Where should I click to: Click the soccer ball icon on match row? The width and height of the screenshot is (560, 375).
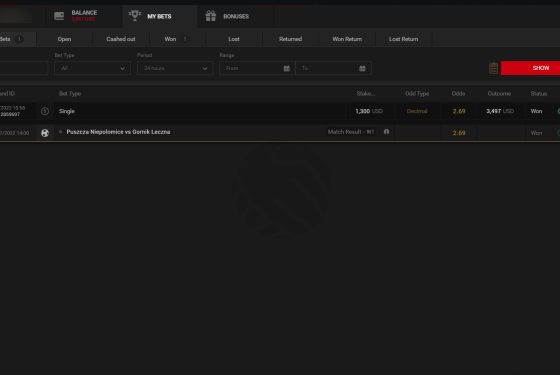45,133
